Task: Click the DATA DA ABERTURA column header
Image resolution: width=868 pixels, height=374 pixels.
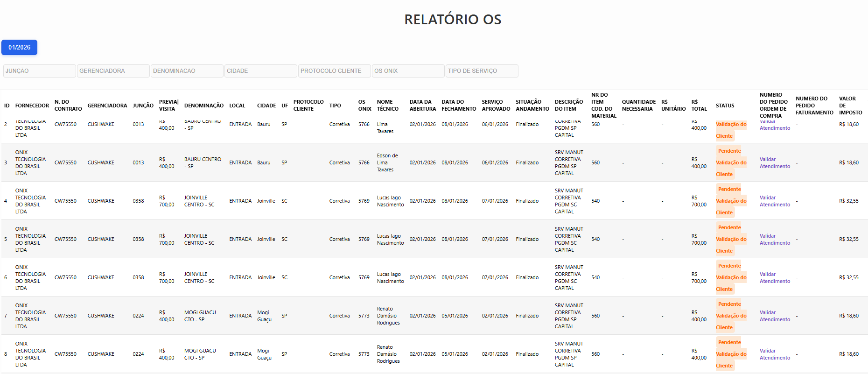Action: click(x=423, y=106)
